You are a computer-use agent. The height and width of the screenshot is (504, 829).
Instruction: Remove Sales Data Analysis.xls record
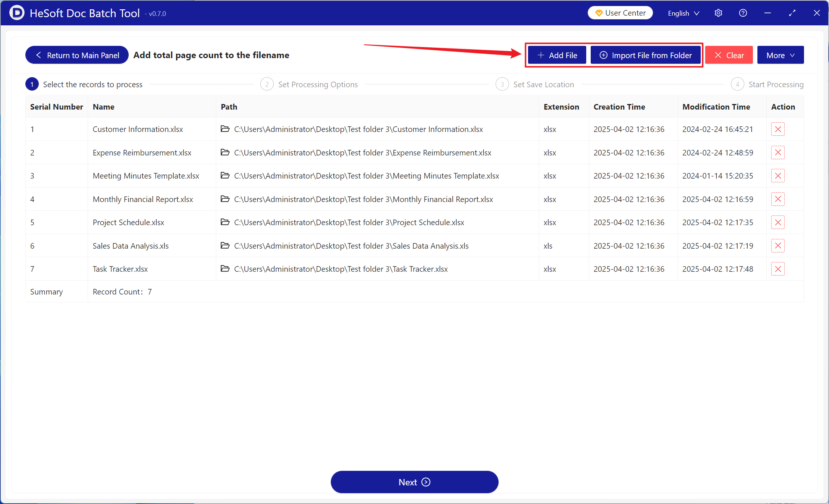click(x=778, y=246)
